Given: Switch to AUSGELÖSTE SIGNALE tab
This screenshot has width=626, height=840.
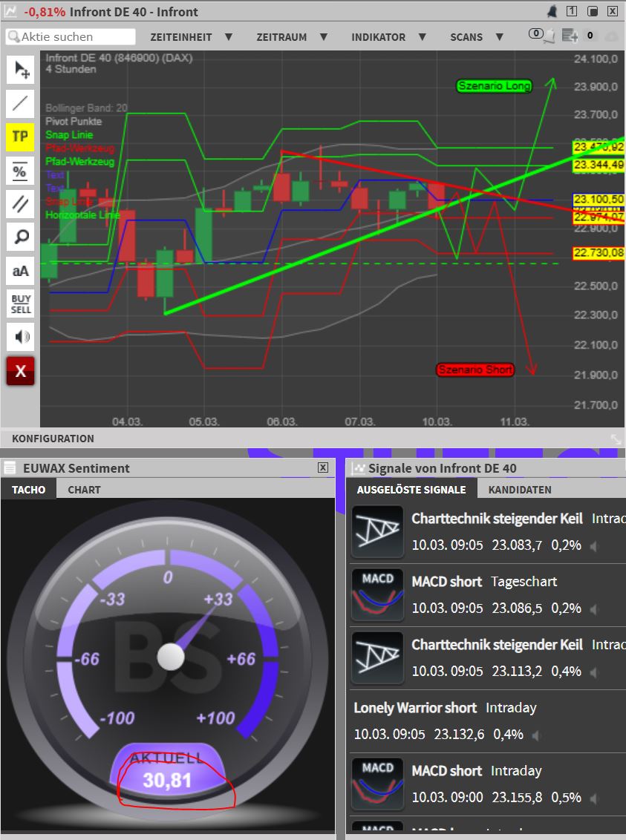Looking at the screenshot, I should (411, 490).
